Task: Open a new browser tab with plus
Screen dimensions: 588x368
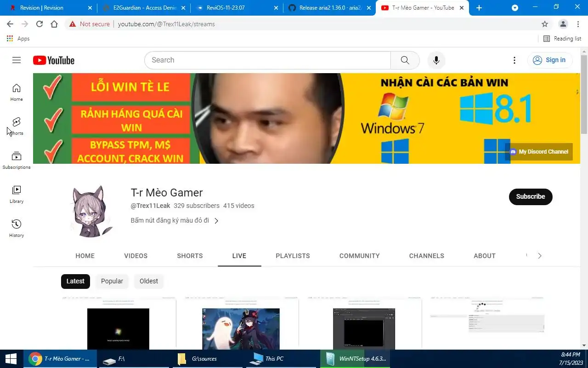Action: tap(479, 8)
